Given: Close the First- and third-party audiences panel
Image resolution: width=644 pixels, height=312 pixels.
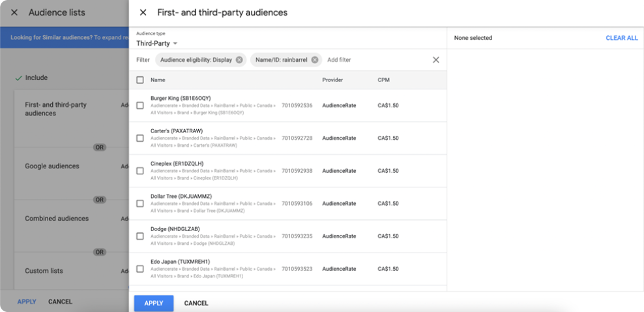Looking at the screenshot, I should (x=143, y=12).
